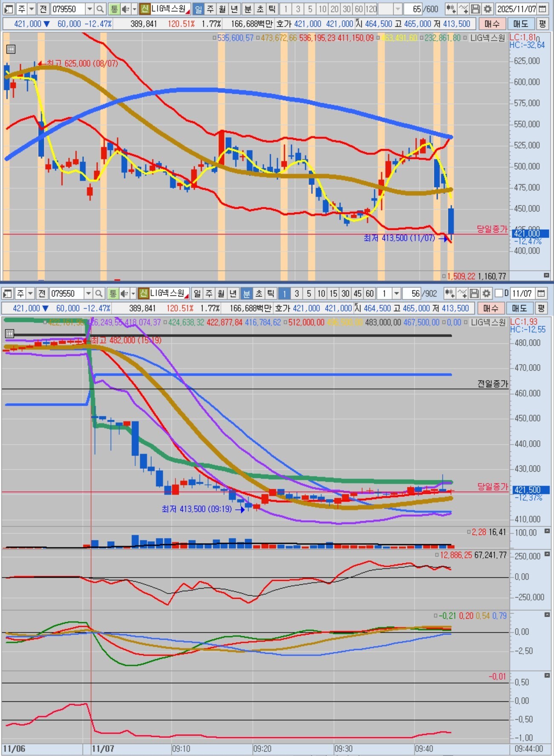Select the 15 minute interval button in the bottom chart
The height and width of the screenshot is (756, 554).
(x=333, y=294)
